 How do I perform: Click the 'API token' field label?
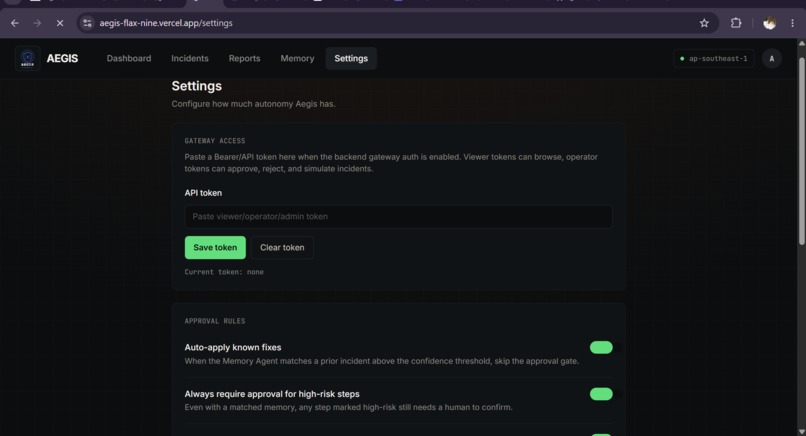203,193
